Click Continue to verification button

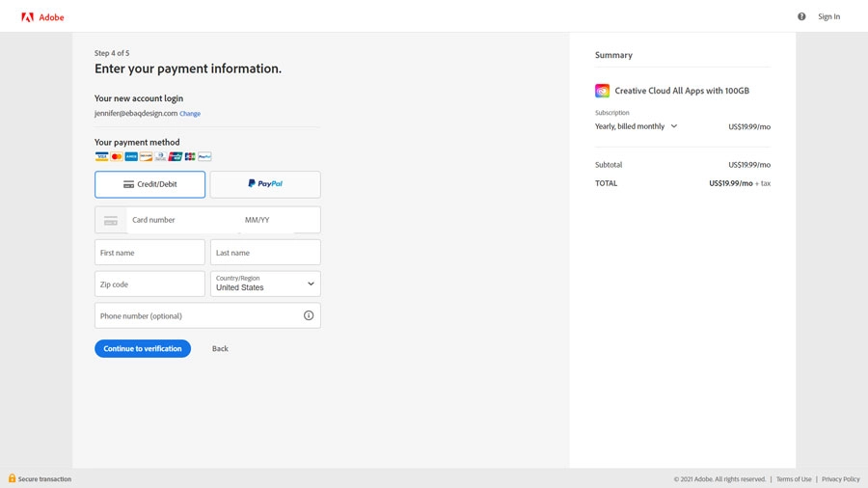click(x=143, y=348)
